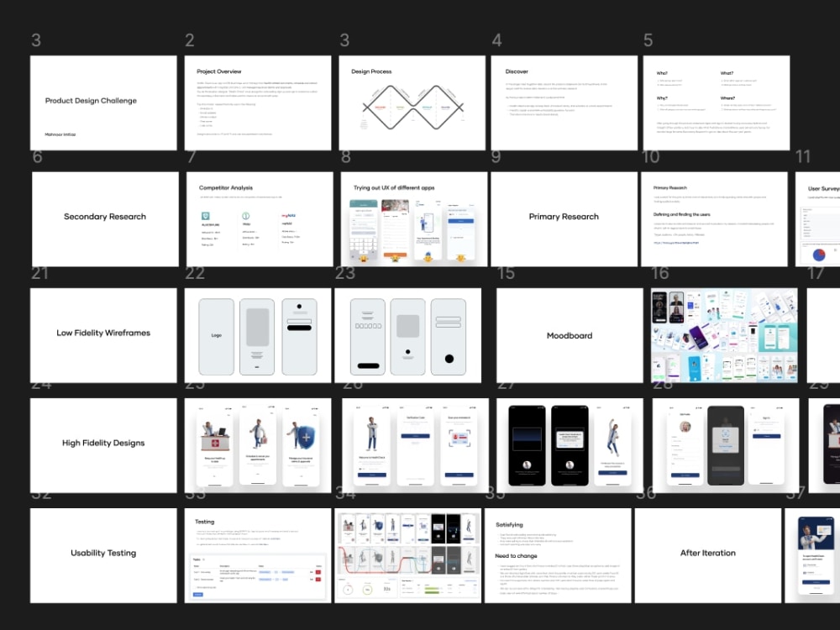Click the pie chart in the User Survey frame

pyautogui.click(x=819, y=255)
